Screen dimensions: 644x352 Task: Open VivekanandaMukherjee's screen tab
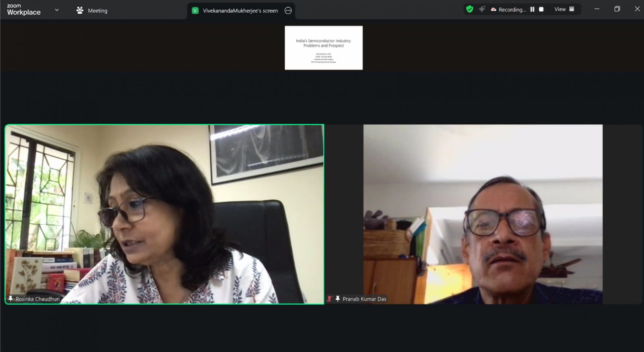240,11
